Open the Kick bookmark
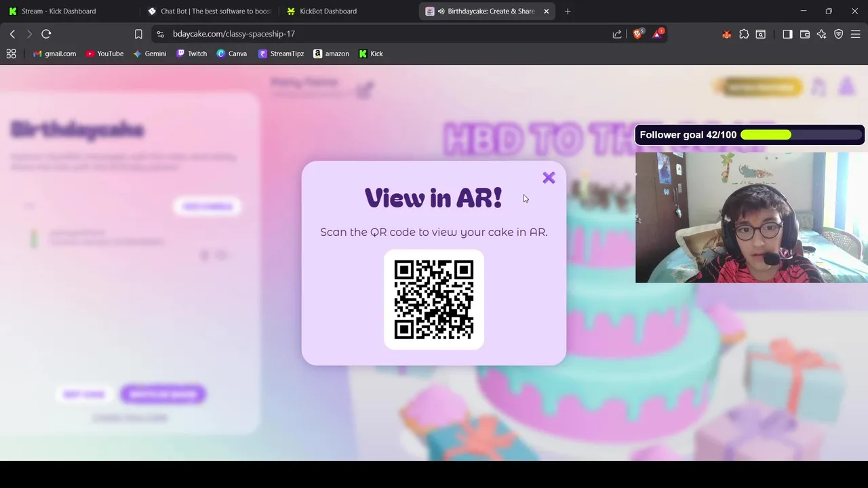The width and height of the screenshot is (868, 488). pos(371,54)
